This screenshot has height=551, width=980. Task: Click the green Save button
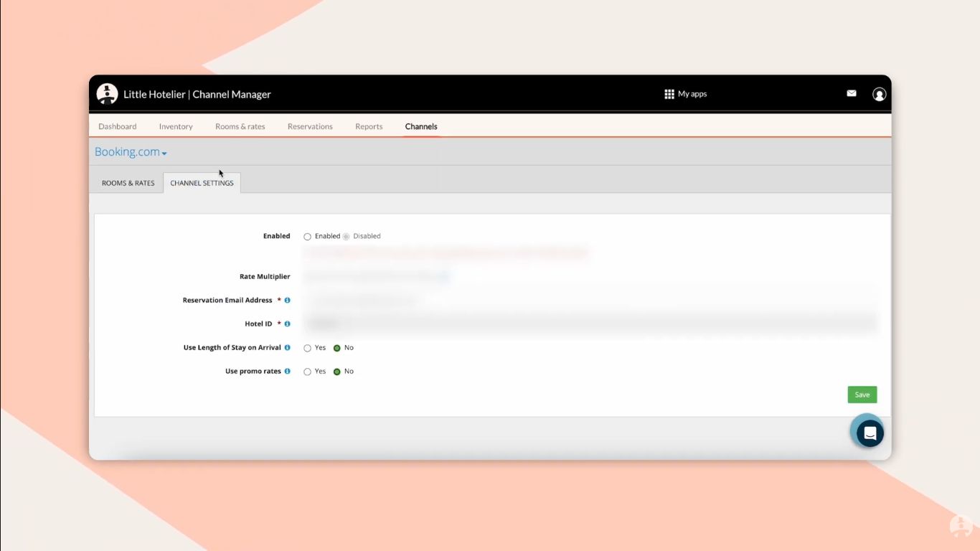(862, 395)
